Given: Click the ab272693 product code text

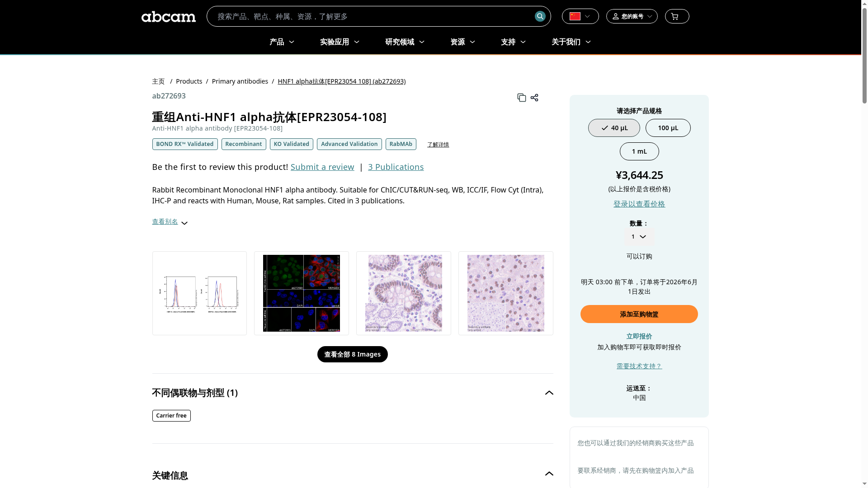Looking at the screenshot, I should (169, 96).
